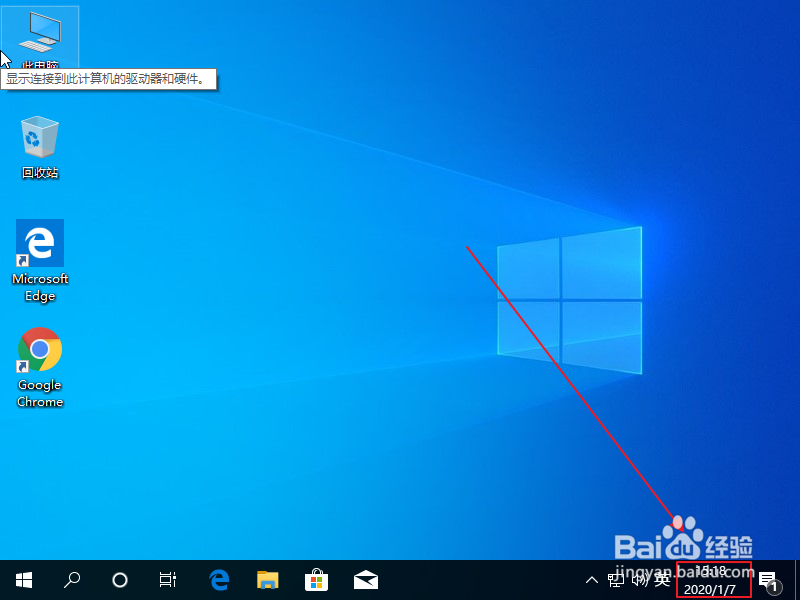Open the Recycle Bin (回收站)
800x600 pixels.
pos(40,140)
